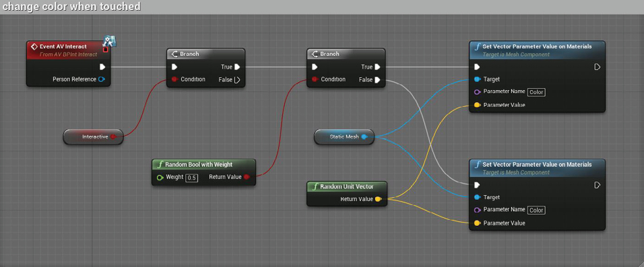The image size is (644, 267).
Task: Click the lower Set Vector node's exec input pin
Action: (x=477, y=186)
